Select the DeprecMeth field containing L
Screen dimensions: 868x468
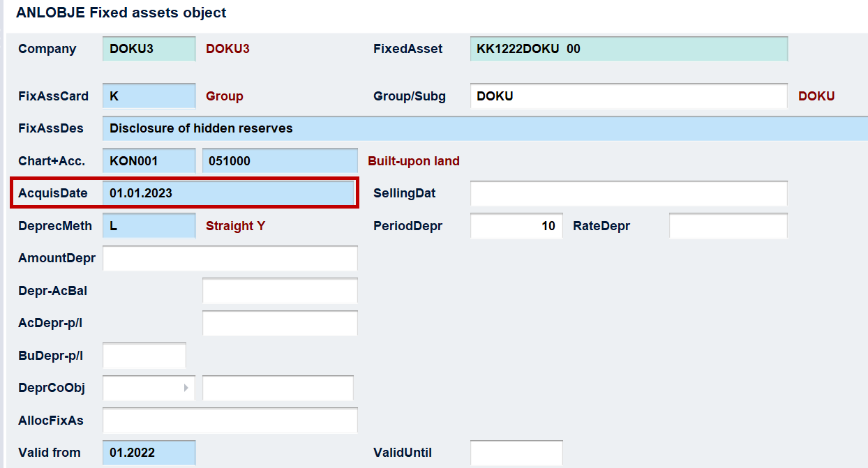(149, 226)
